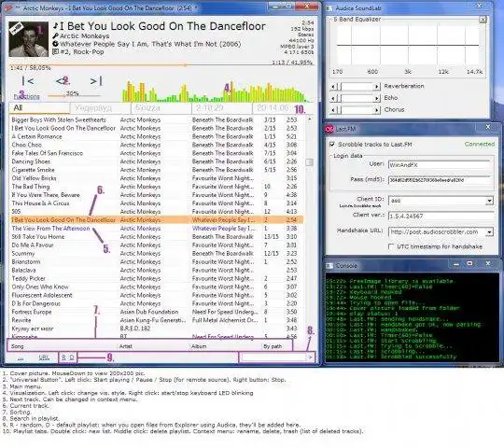Open the Functions main menu link

coord(27,96)
